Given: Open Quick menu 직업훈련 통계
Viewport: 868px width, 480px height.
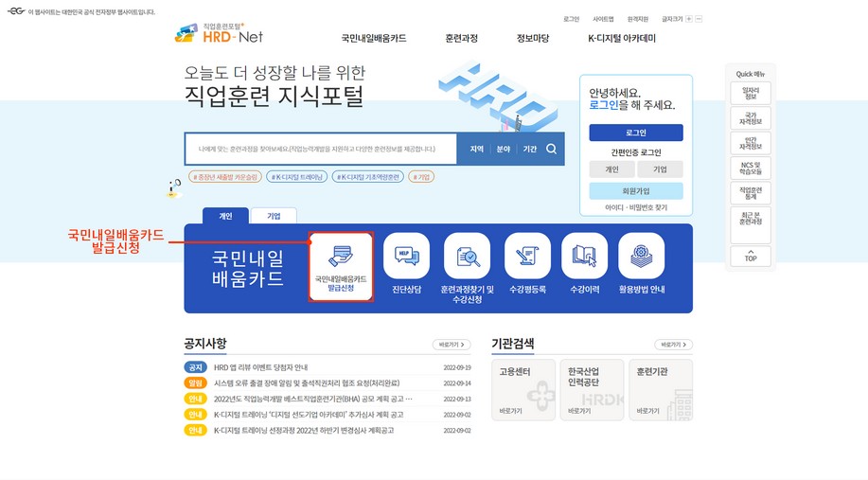Looking at the screenshot, I should pyautogui.click(x=751, y=193).
